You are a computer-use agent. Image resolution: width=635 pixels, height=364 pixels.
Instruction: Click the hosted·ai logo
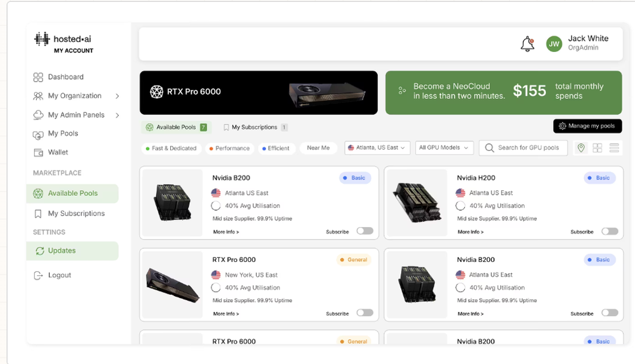pos(63,39)
